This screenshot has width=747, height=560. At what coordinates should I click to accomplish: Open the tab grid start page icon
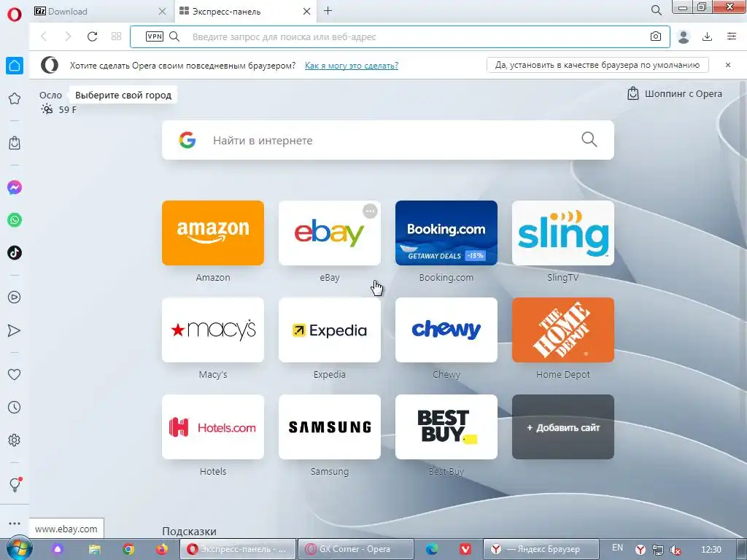coord(116,36)
